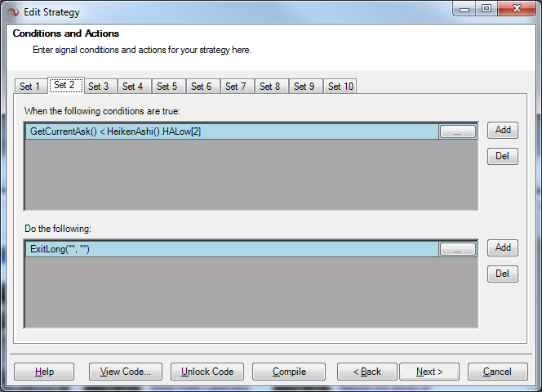Open View Code

pos(125,372)
